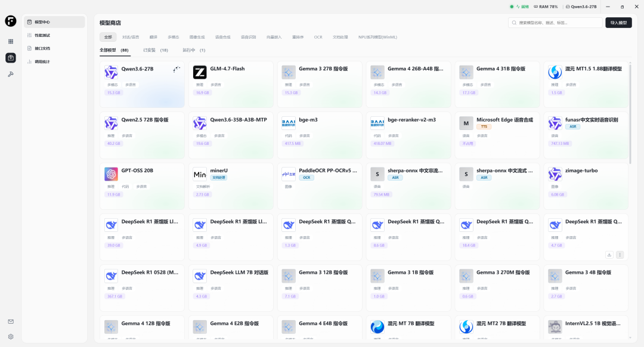This screenshot has height=347, width=644.
Task: Open 性能测试 in the sidebar
Action: pyautogui.click(x=54, y=35)
